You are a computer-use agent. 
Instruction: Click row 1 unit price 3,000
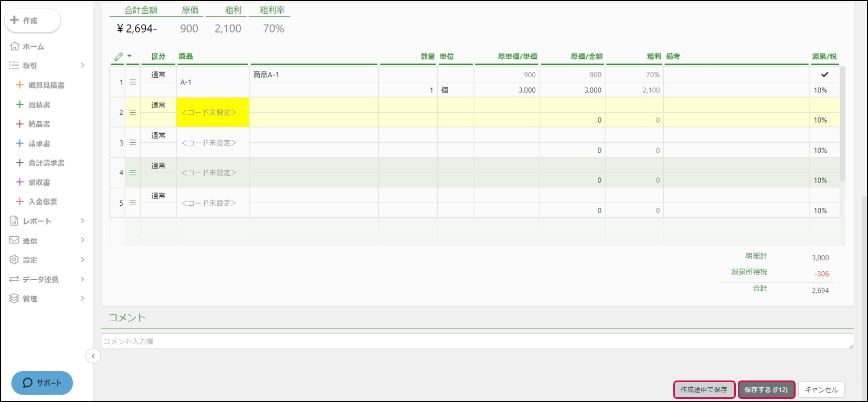pos(506,90)
